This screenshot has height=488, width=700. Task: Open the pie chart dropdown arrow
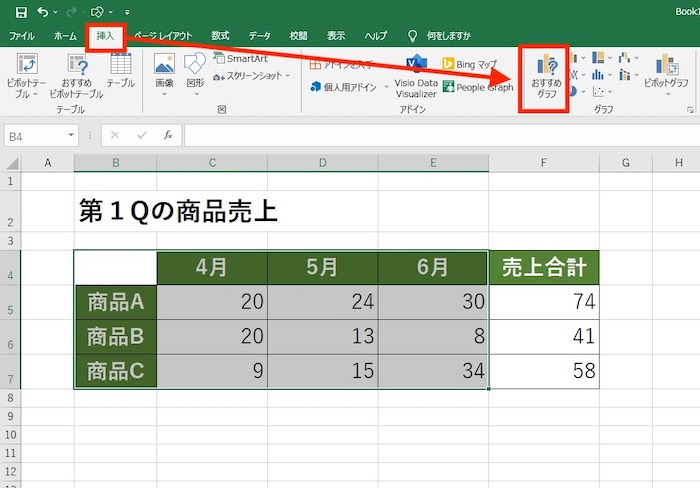pyautogui.click(x=583, y=92)
